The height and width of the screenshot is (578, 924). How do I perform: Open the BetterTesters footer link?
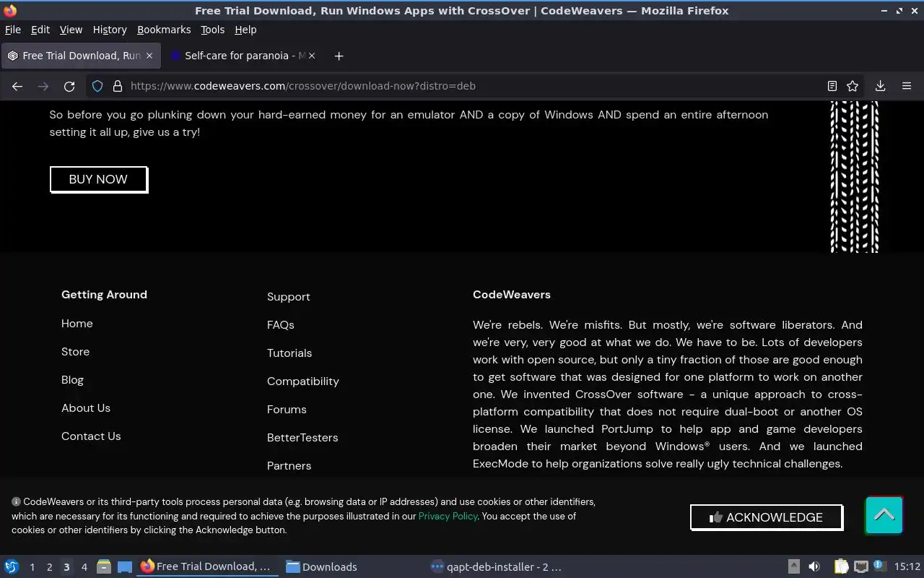point(302,438)
